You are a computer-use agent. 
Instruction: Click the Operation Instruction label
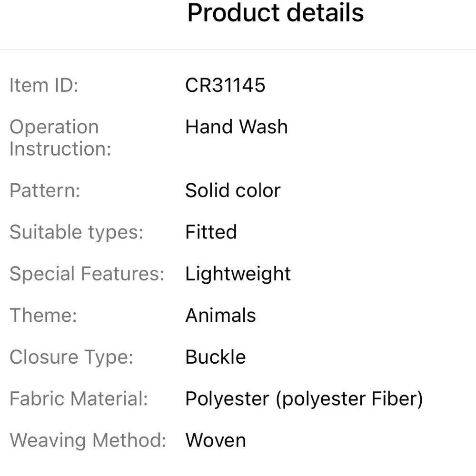[x=60, y=138]
